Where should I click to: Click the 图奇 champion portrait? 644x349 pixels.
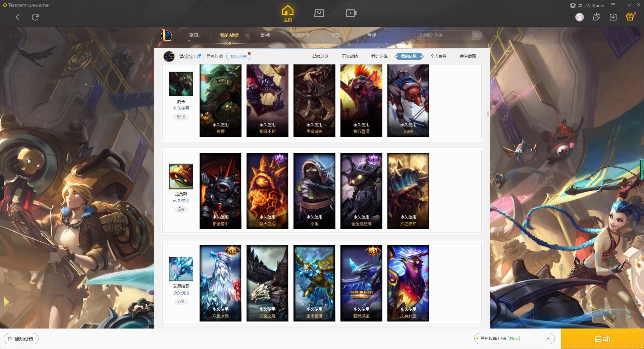click(x=181, y=84)
